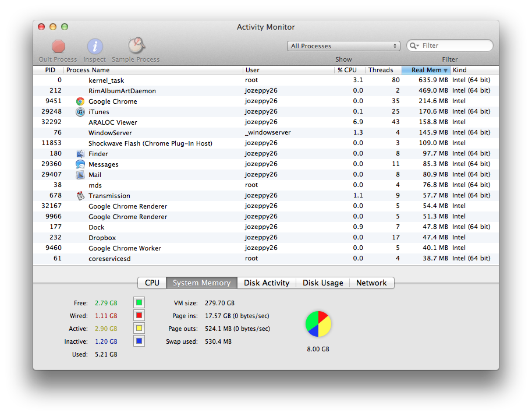Click the yellow Active memory color swatch

139,329
